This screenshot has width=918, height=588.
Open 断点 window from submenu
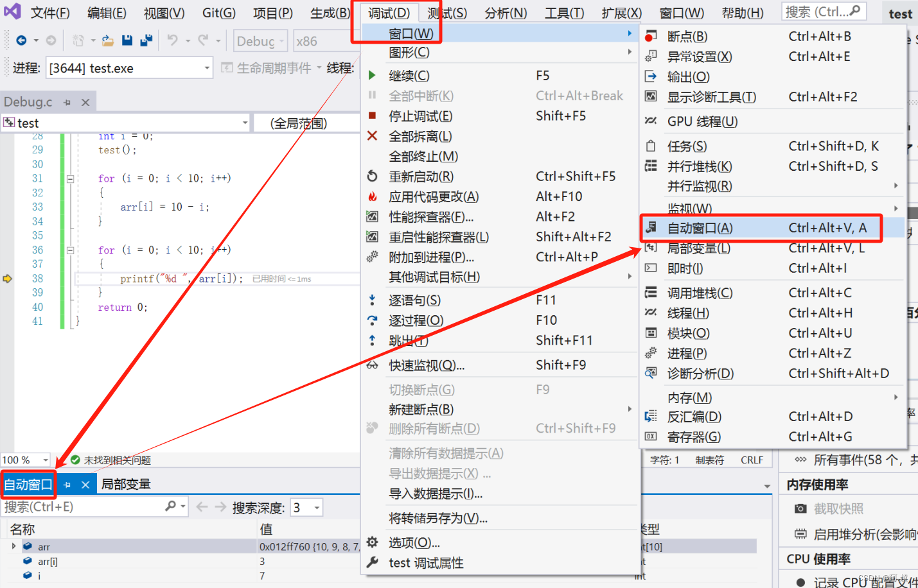(x=773, y=37)
